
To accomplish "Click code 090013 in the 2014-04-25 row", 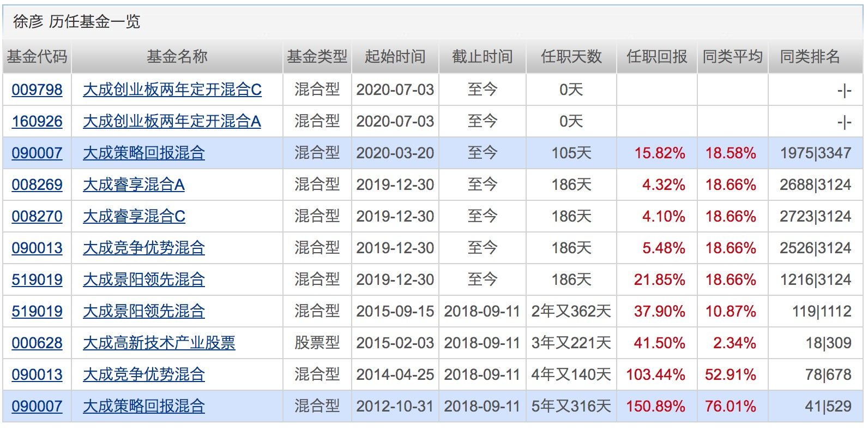I will pos(37,374).
